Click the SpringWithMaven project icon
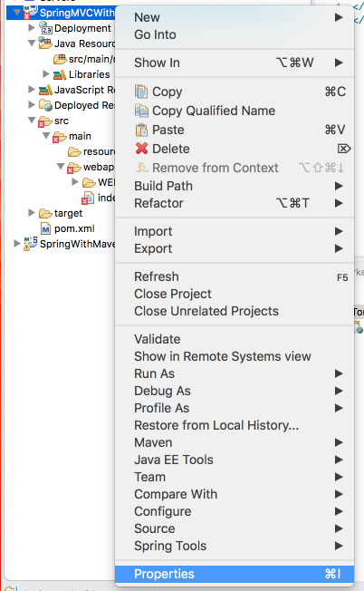 pos(31,244)
